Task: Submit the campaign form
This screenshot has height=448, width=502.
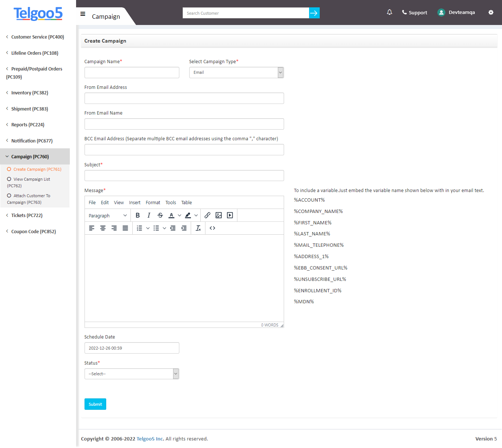Action: click(x=95, y=404)
